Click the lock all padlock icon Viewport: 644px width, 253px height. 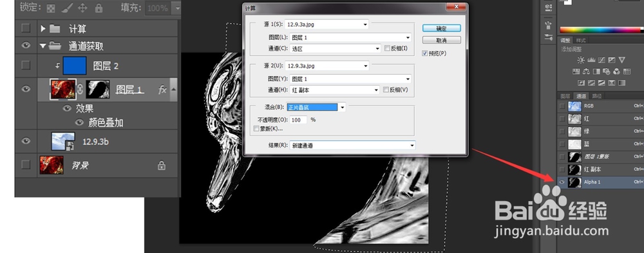click(99, 8)
